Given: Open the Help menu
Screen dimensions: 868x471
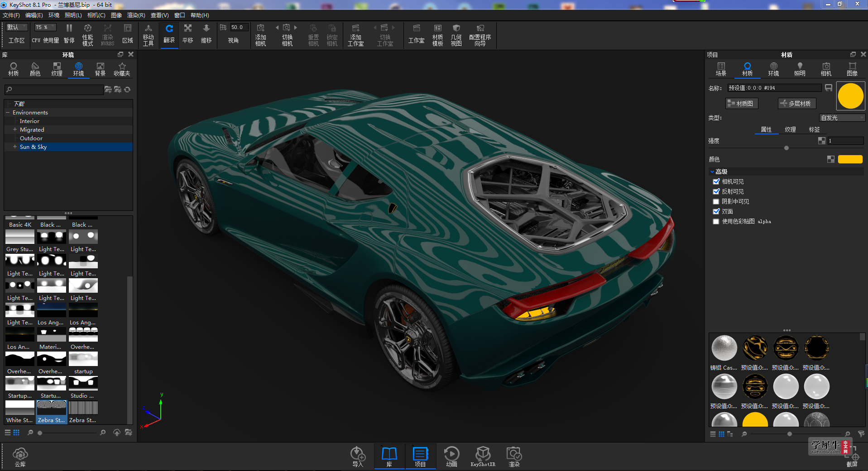Looking at the screenshot, I should 200,15.
